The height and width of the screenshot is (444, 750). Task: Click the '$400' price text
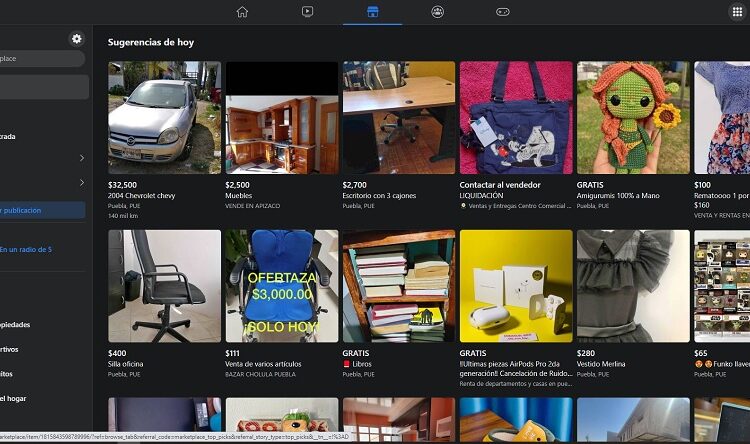tap(117, 353)
